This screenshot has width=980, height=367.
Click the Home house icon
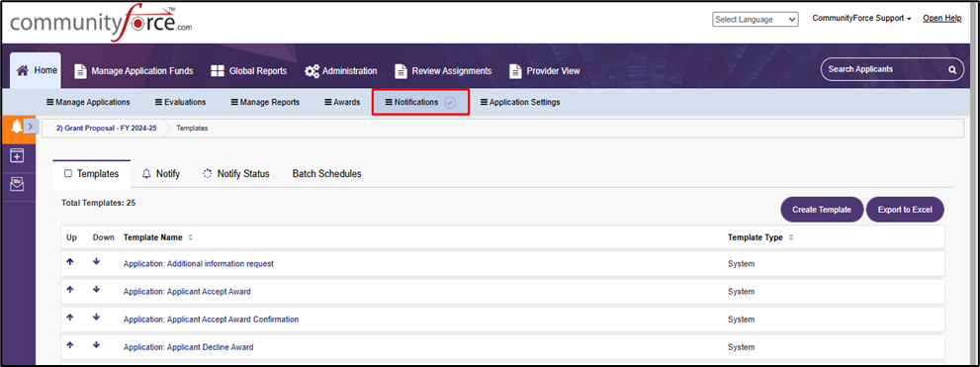pyautogui.click(x=23, y=70)
